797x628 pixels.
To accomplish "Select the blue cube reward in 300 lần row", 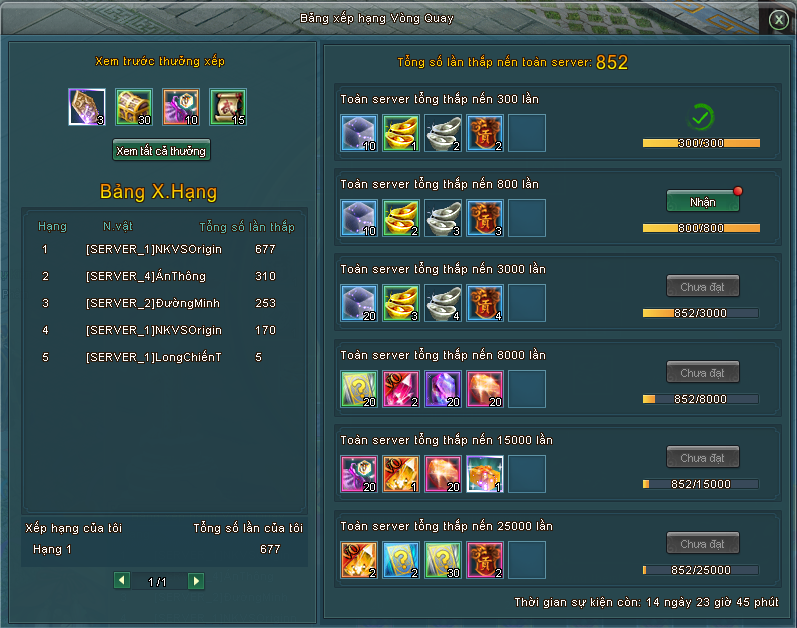I will (x=359, y=133).
